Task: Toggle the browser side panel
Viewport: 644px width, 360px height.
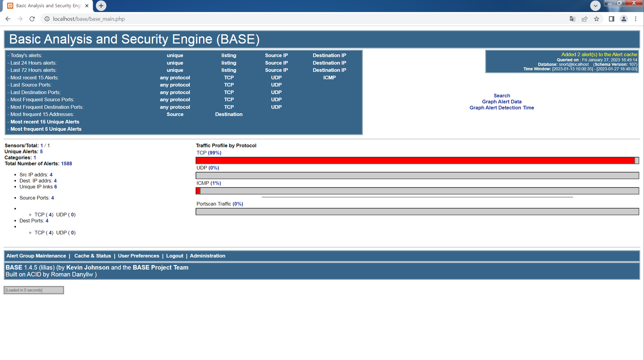Action: (611, 19)
